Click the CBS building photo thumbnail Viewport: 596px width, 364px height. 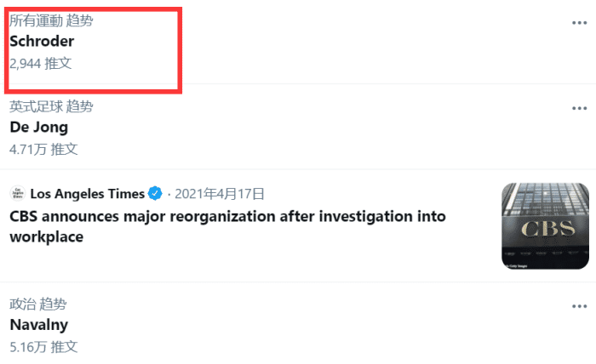tap(543, 225)
